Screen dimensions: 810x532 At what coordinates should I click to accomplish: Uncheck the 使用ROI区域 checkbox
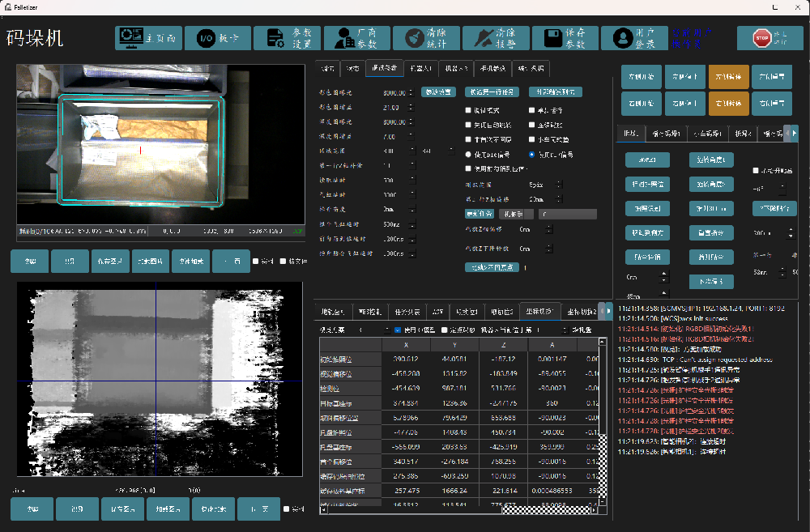pyautogui.click(x=398, y=330)
